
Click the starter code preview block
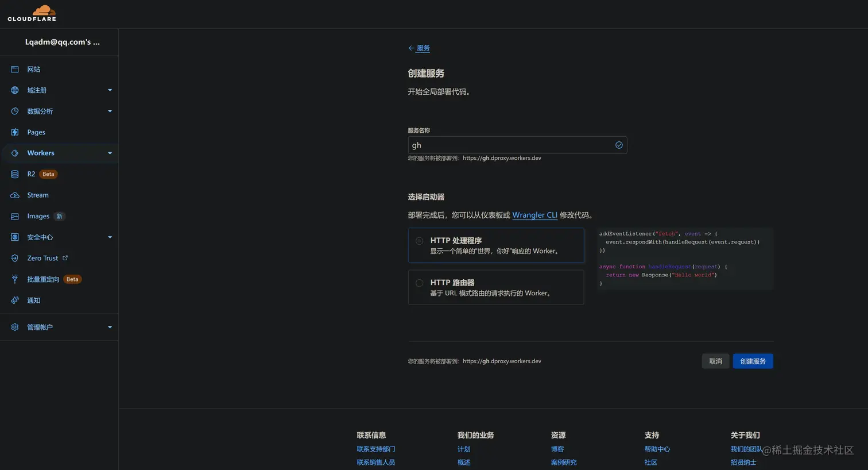tap(685, 259)
